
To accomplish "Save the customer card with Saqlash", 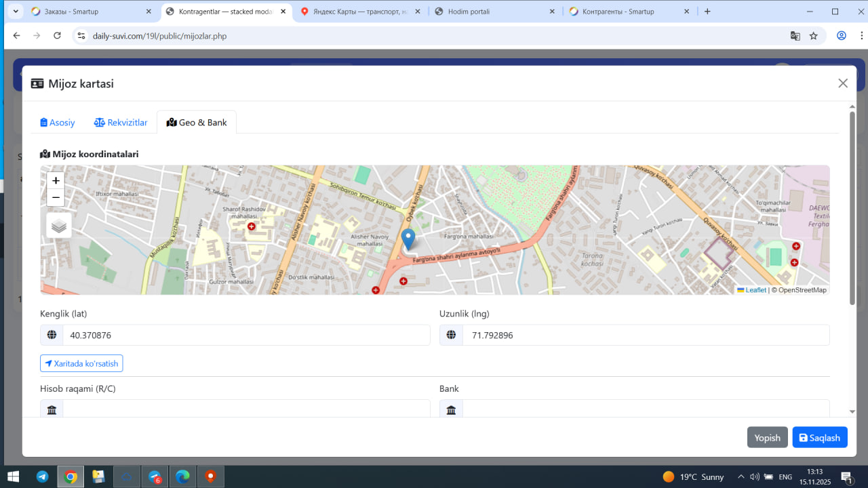I will click(x=820, y=438).
